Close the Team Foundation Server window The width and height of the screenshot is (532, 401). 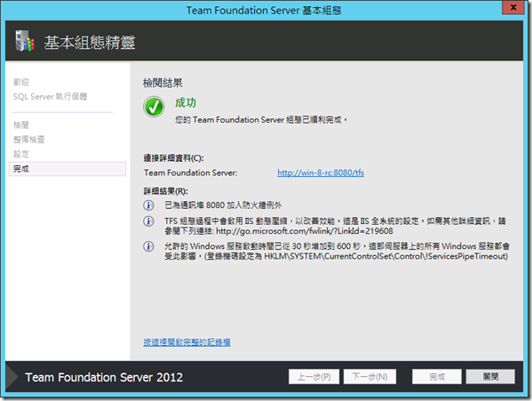[x=513, y=7]
